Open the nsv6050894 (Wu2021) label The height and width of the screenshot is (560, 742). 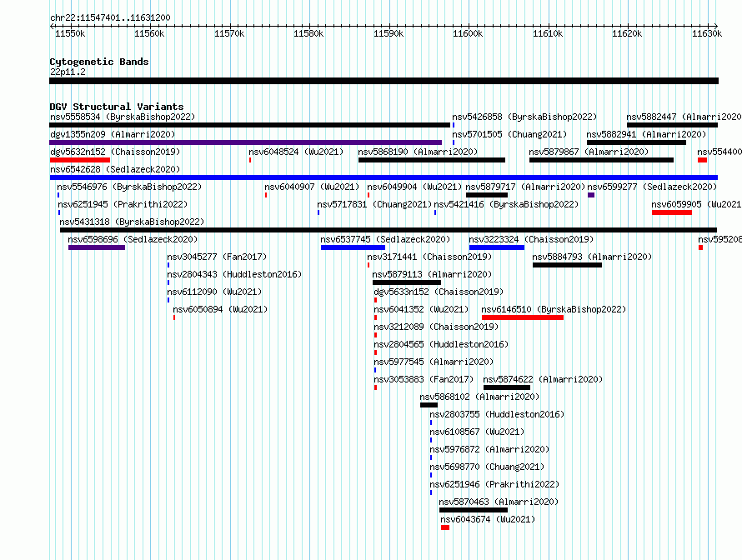tap(220, 309)
